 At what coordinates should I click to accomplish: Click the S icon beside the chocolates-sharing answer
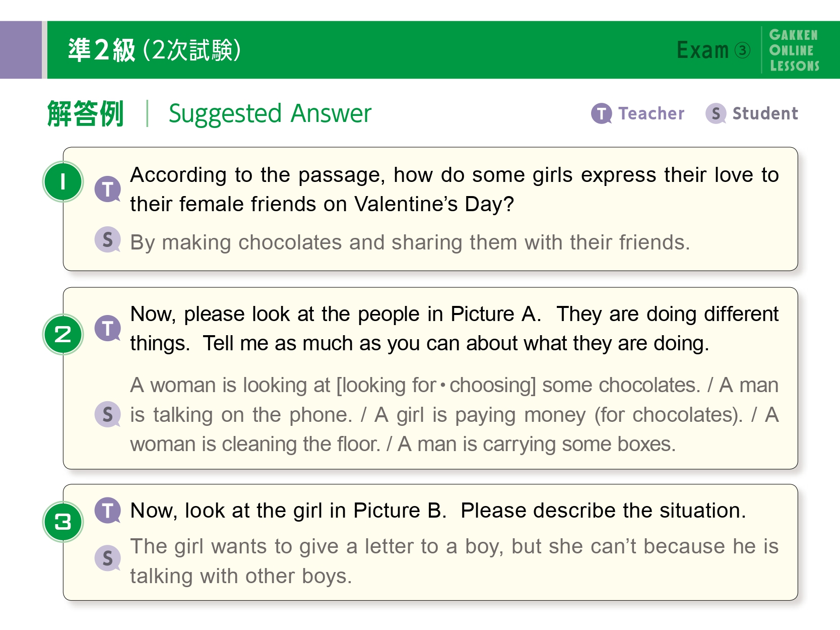click(108, 239)
